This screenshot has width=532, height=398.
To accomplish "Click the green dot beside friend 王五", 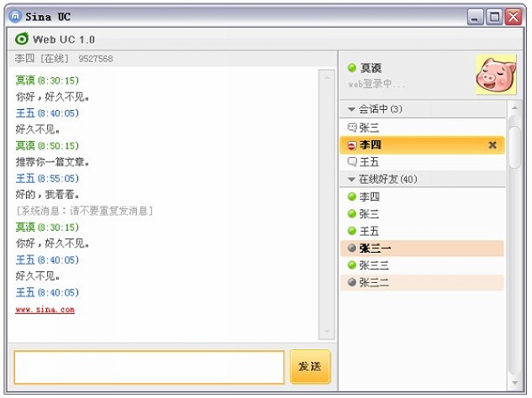I will (x=352, y=231).
